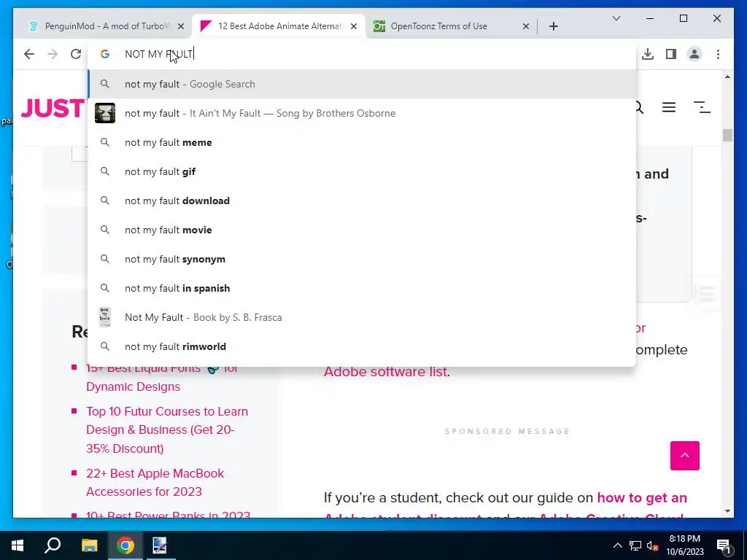
Task: Select the 'not my fault movie' suggestion
Action: [362, 230]
